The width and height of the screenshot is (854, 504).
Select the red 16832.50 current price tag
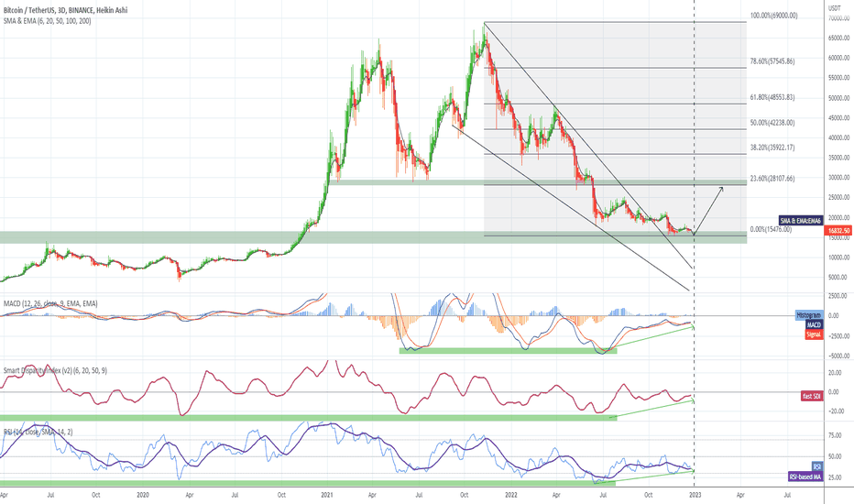click(x=839, y=231)
